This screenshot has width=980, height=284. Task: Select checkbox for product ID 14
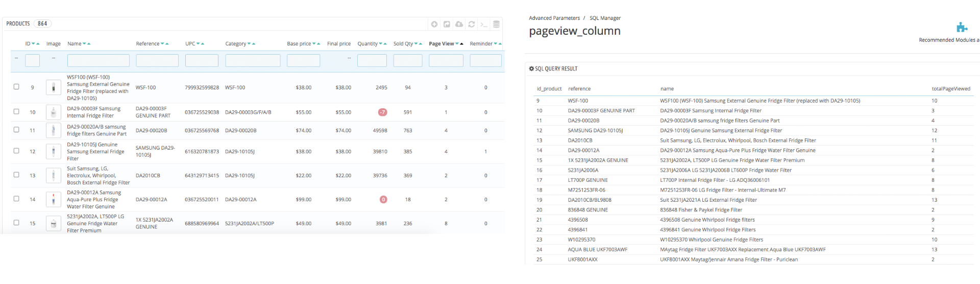(x=16, y=199)
